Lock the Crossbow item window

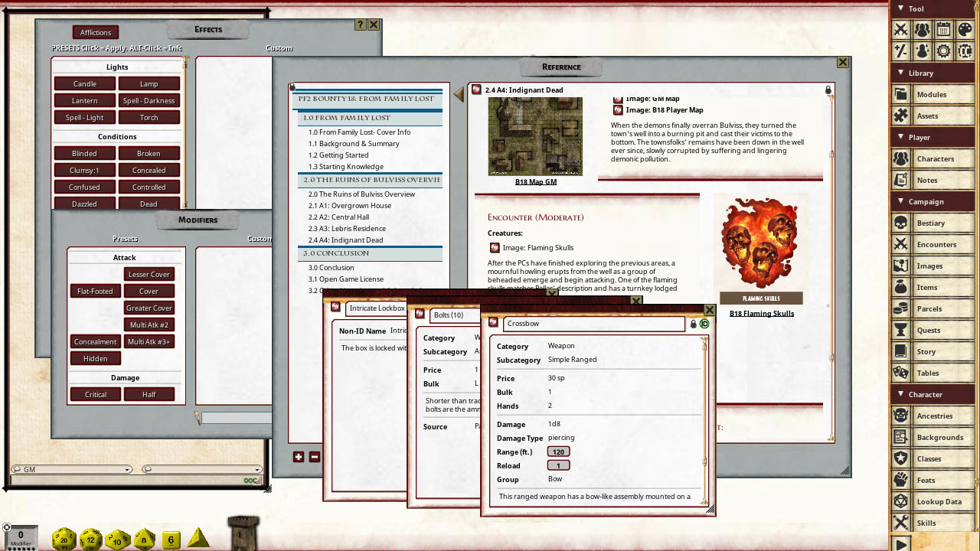[x=694, y=323]
